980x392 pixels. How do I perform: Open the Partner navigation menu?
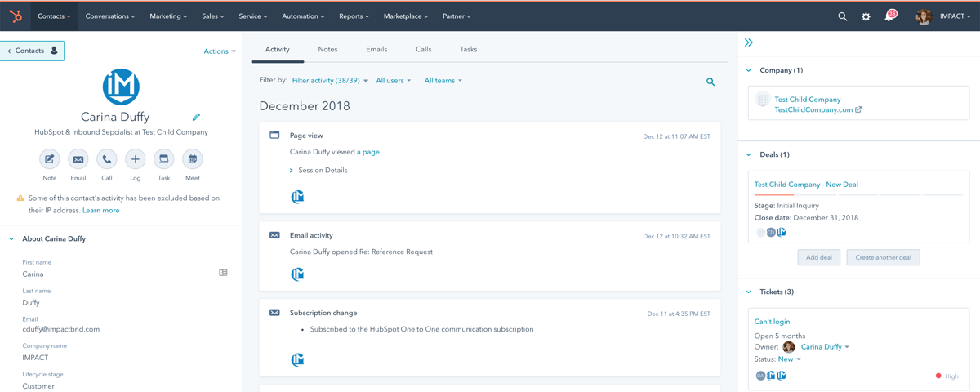pyautogui.click(x=457, y=16)
